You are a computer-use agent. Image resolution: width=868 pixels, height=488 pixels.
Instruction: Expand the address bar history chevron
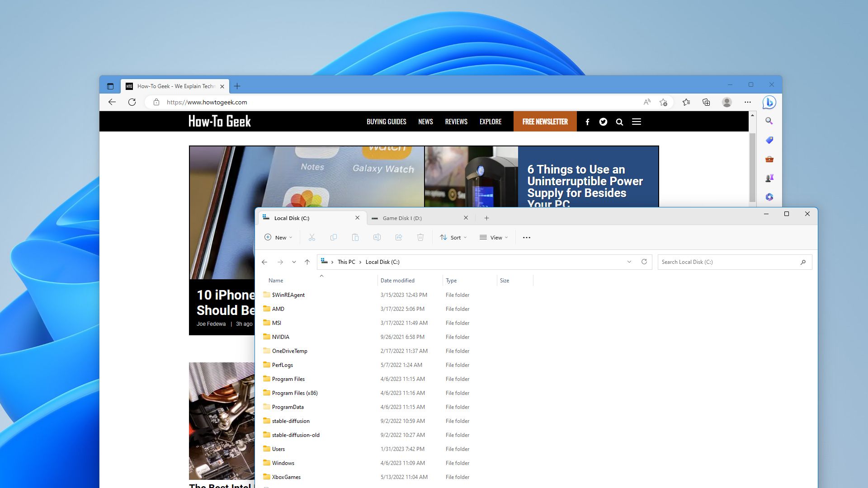(x=629, y=262)
